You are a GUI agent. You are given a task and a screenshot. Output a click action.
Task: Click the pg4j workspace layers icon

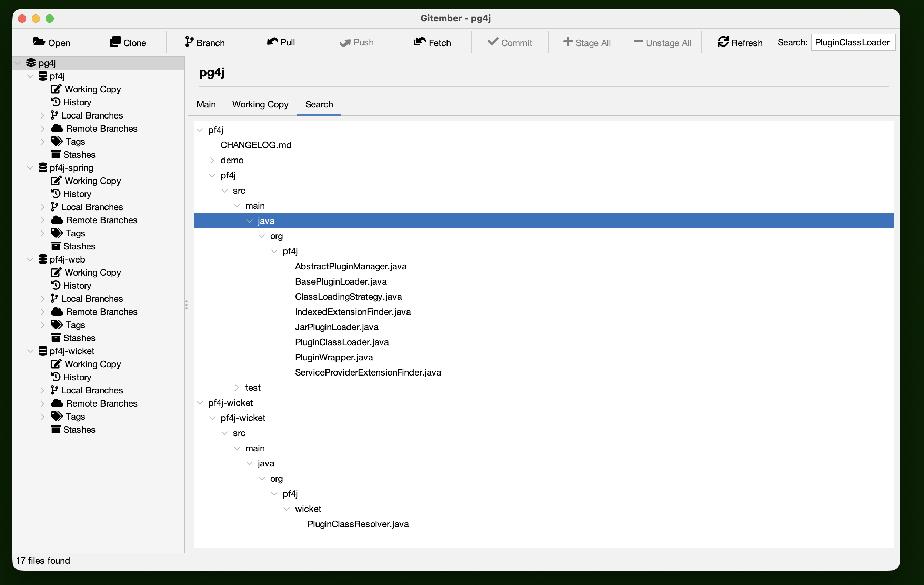coord(31,62)
